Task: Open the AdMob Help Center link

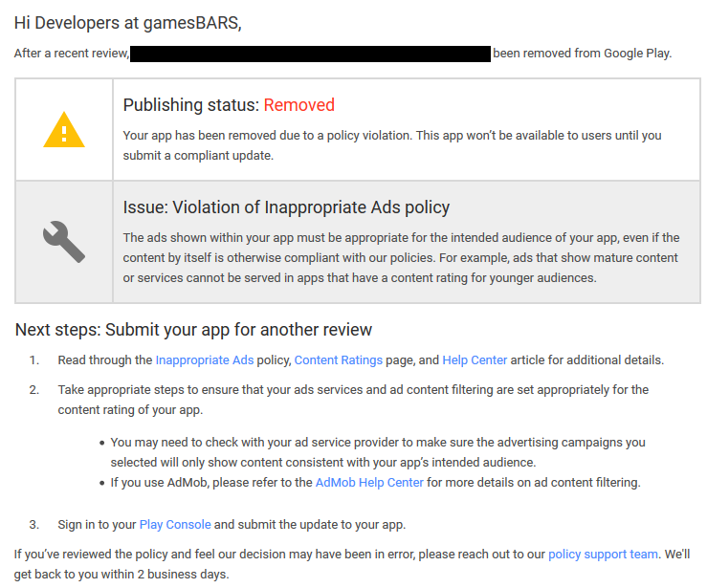Action: 369,482
